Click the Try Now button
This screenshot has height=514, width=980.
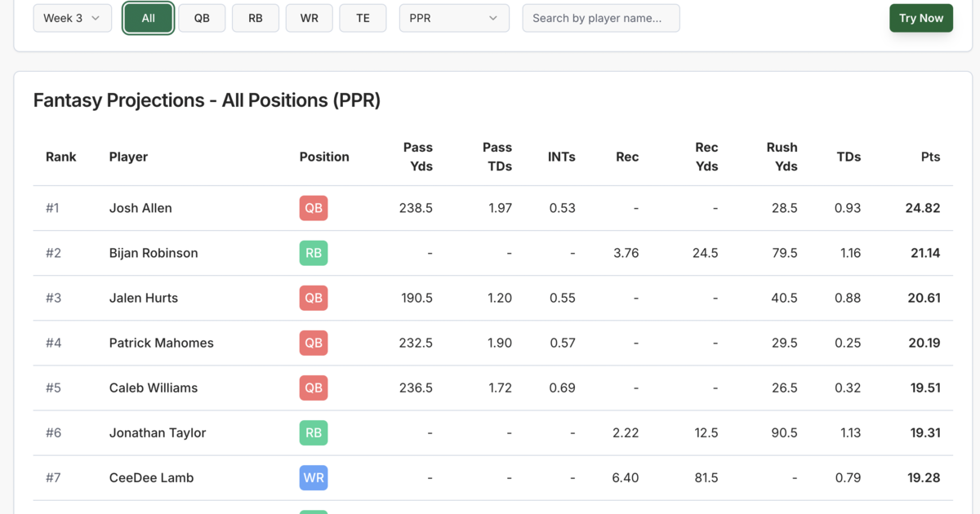(x=921, y=17)
